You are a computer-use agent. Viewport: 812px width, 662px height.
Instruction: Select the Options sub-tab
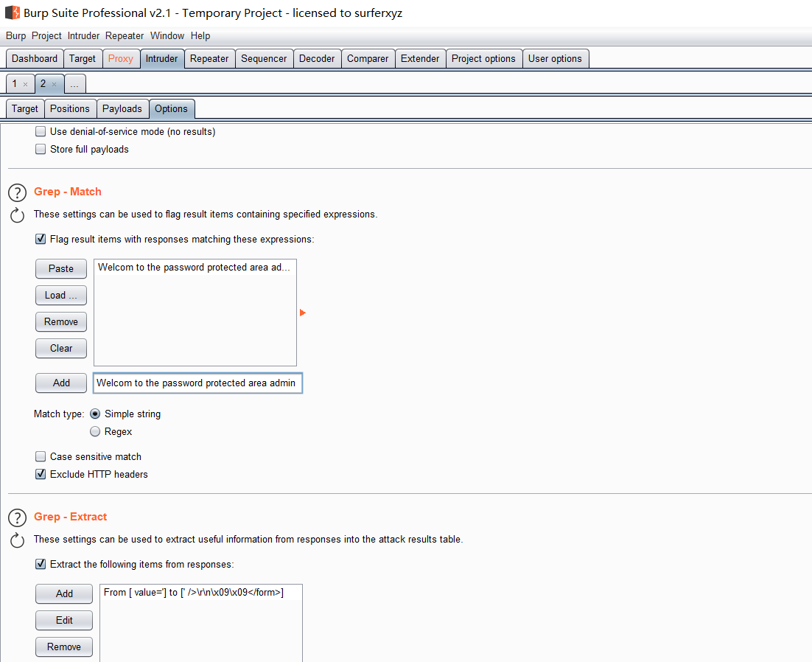click(172, 109)
